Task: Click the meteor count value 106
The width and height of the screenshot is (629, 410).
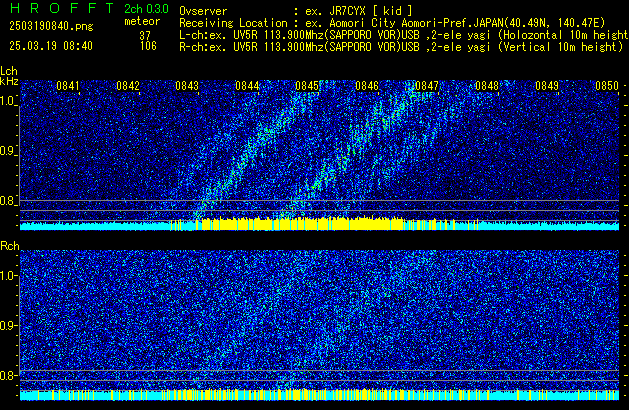Action: 148,46
